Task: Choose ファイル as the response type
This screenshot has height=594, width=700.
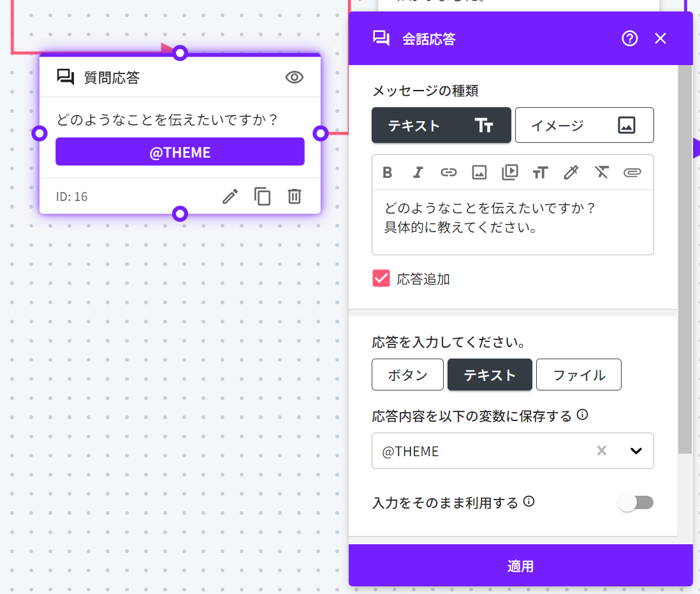Action: point(578,375)
